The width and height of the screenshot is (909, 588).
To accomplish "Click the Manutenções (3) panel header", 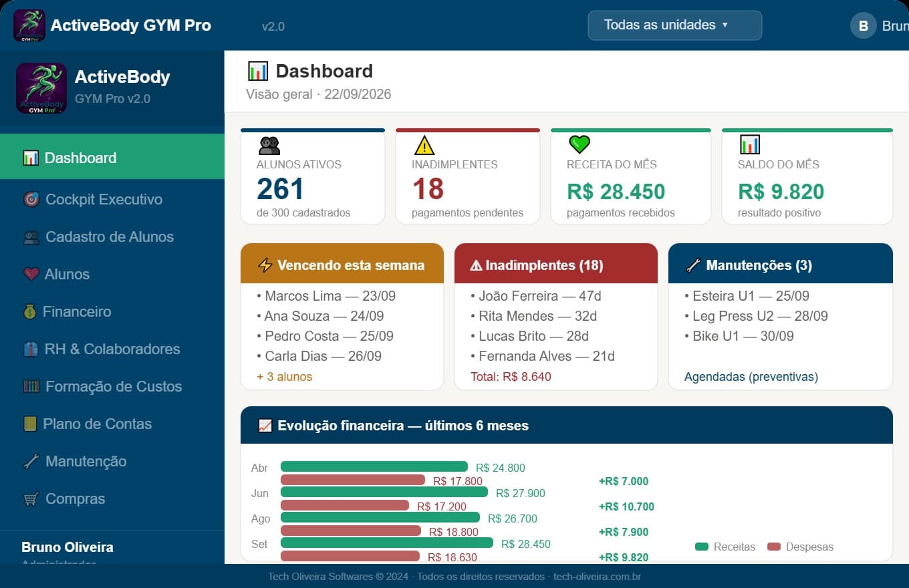I will (781, 263).
